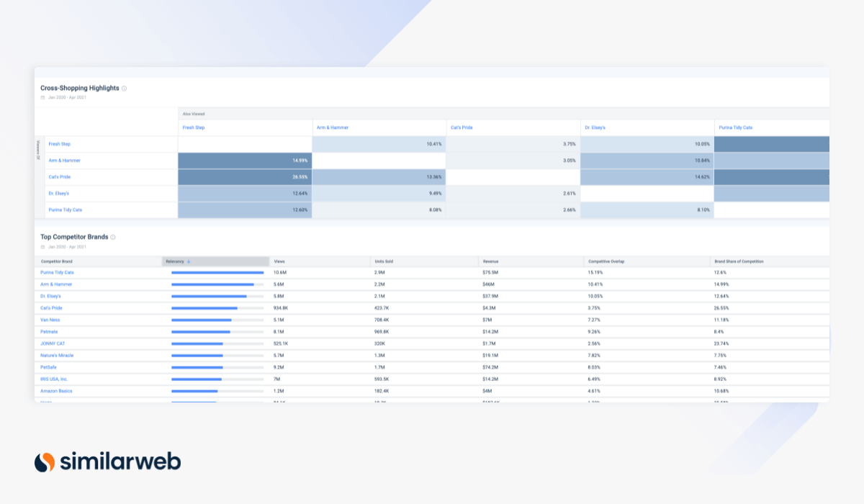Click the Similarweb logo icon
Viewport: 864px width, 504px height.
pos(45,462)
